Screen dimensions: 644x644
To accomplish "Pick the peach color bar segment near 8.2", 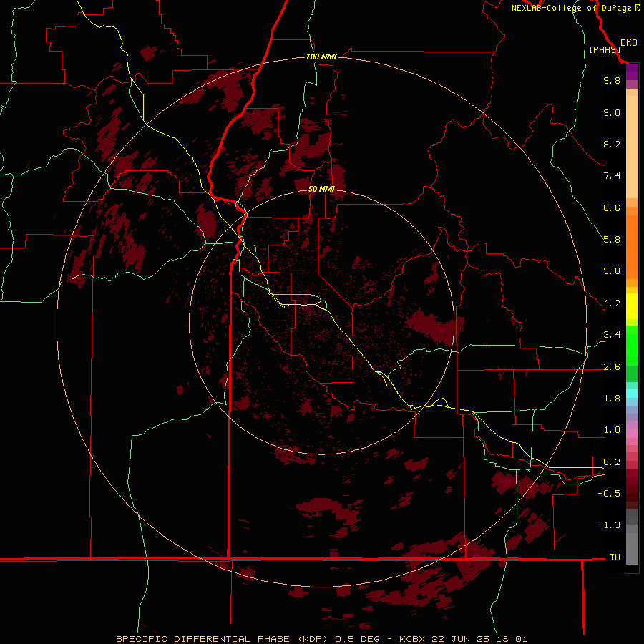I will pos(632,147).
